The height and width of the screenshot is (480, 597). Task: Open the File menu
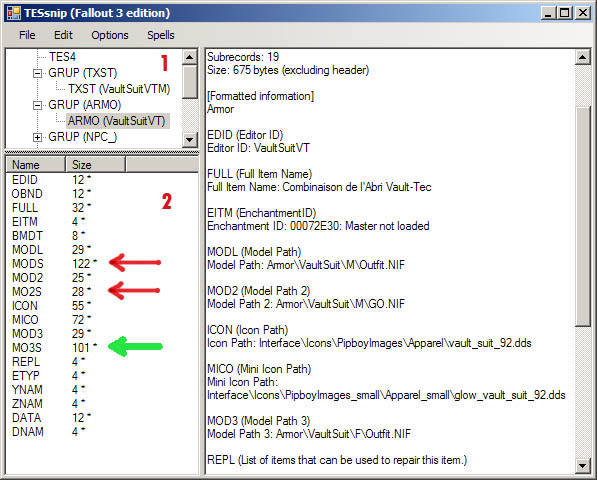pyautogui.click(x=27, y=35)
